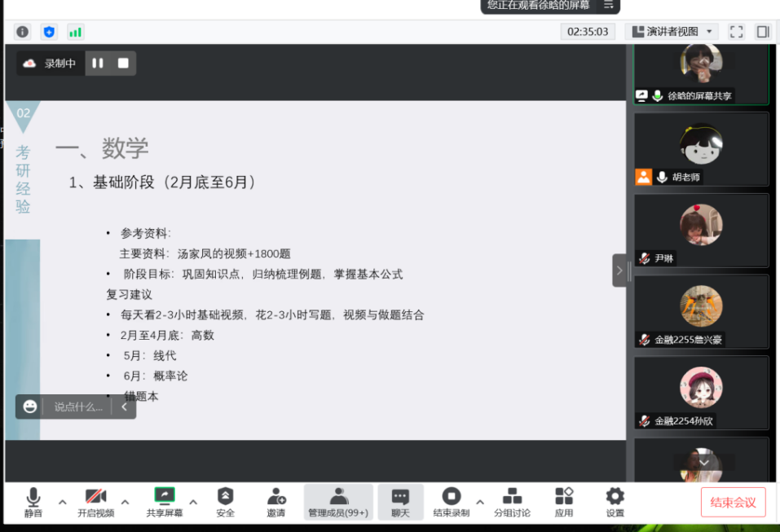Image resolution: width=780 pixels, height=532 pixels.
Task: Open 设置 settings gear
Action: click(615, 502)
